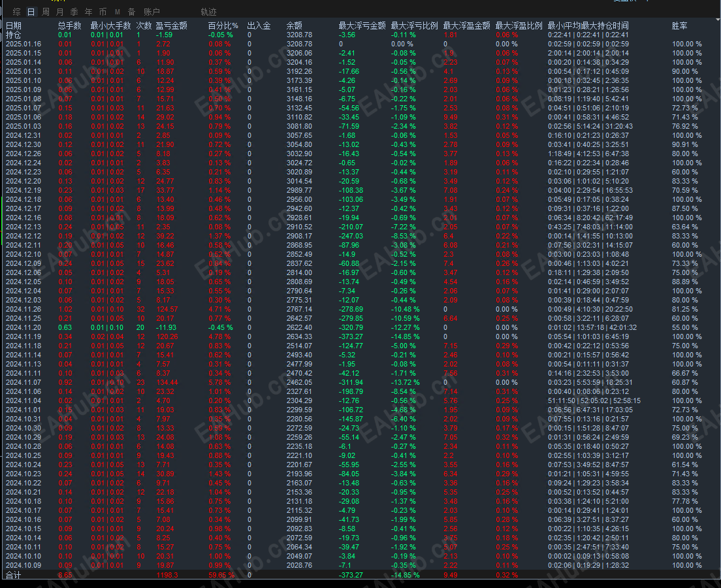Click win rate 60.87 % in 2024.11.07 row
The height and width of the screenshot is (588, 721).
point(684,382)
